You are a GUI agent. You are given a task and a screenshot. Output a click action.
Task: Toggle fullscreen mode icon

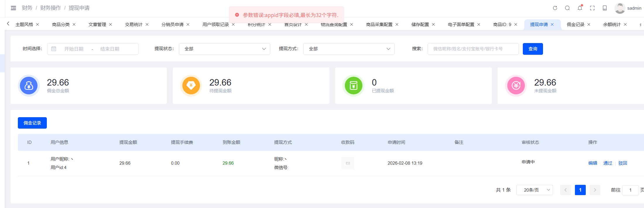[592, 8]
